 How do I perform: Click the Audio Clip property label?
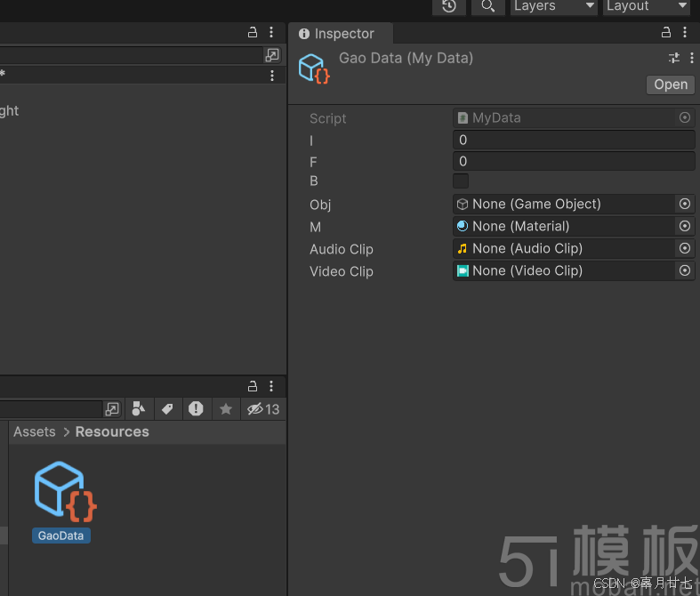coord(342,249)
